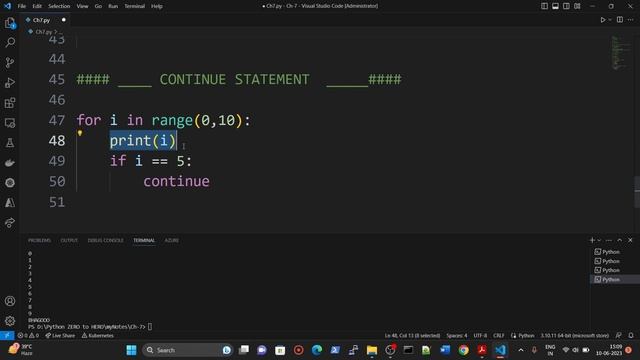Create a new terminal with plus icon
The height and width of the screenshot is (360, 640).
(592, 240)
